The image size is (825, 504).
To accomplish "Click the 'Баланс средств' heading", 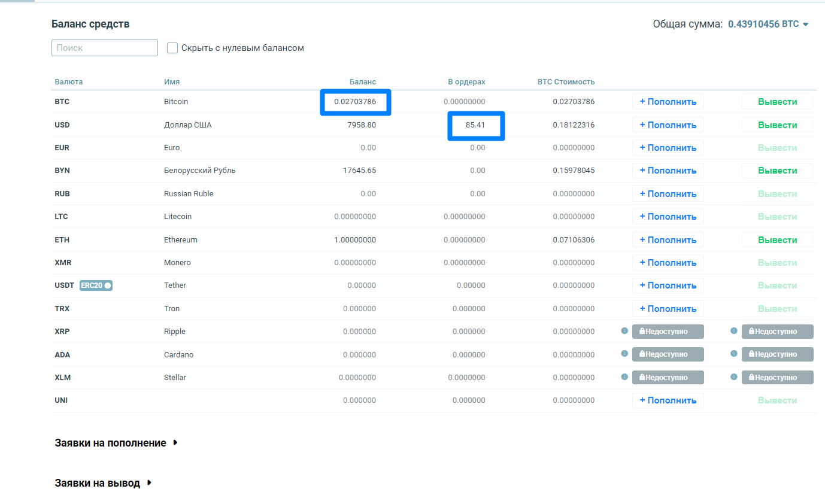I will point(90,25).
